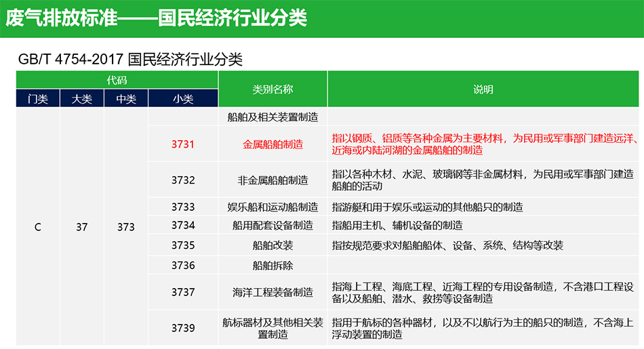The height and width of the screenshot is (349, 644).
Task: Select the cell 船舶改装
Action: [x=273, y=245]
